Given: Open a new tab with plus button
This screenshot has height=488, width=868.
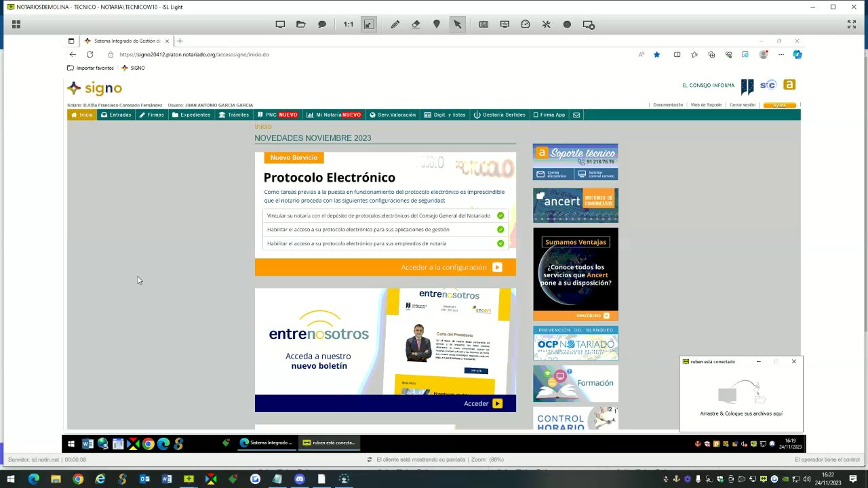Looking at the screenshot, I should click(180, 41).
